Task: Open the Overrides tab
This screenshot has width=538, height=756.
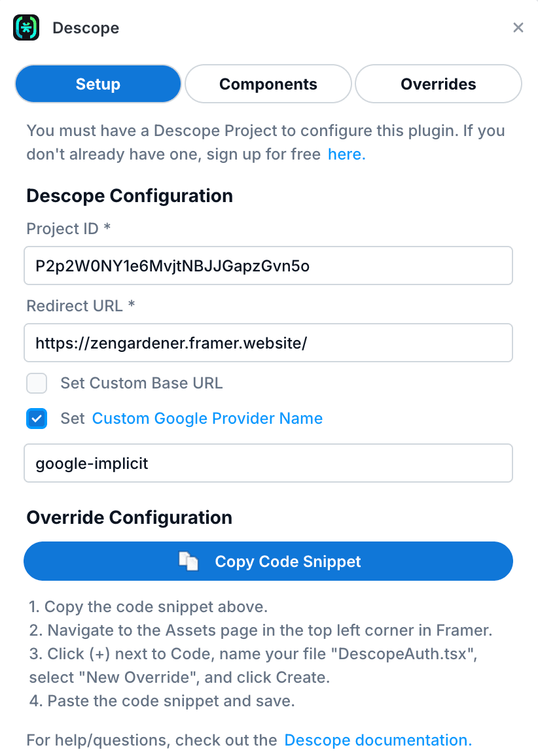Action: 438,84
